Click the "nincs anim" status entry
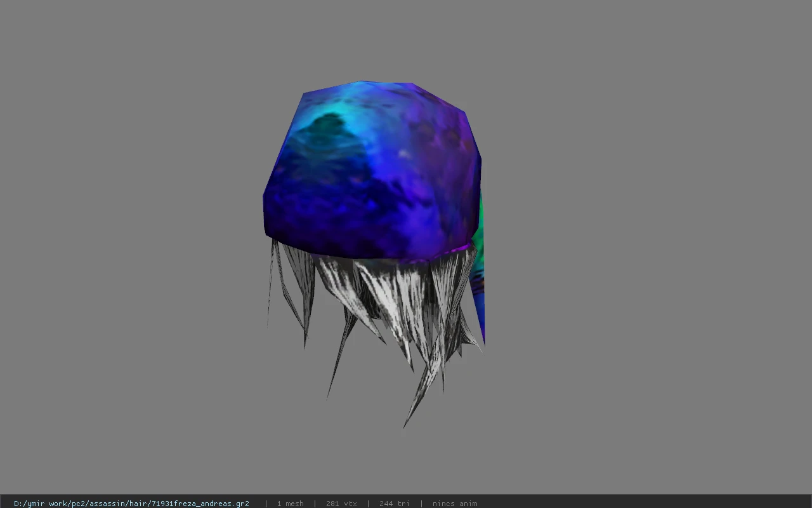Image resolution: width=812 pixels, height=508 pixels. tap(455, 504)
